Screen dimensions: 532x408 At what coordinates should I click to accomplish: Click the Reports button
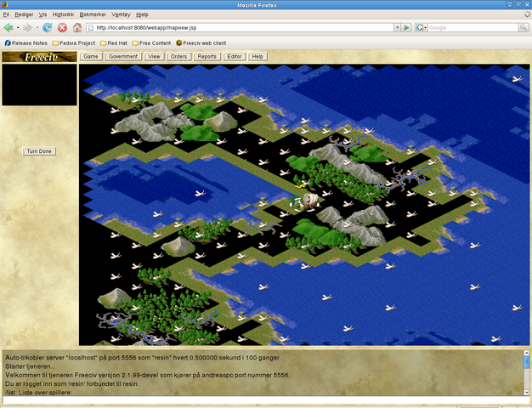pos(207,57)
